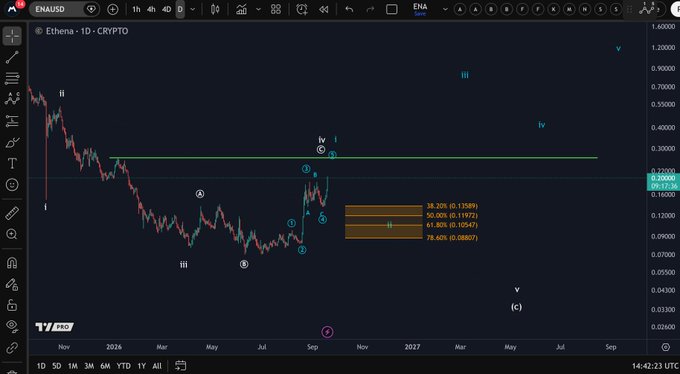680x374 pixels.
Task: Open the Indicators dialog
Action: click(242, 9)
